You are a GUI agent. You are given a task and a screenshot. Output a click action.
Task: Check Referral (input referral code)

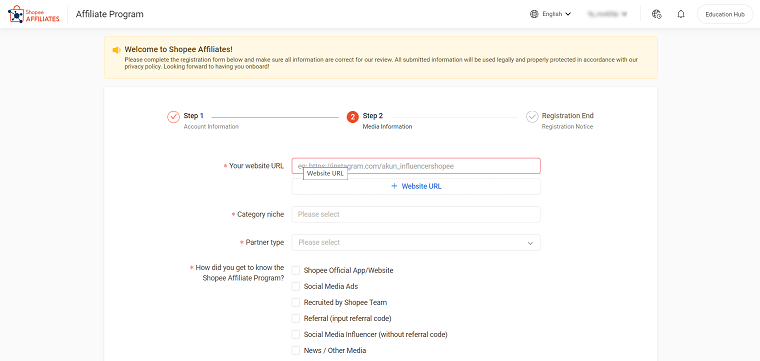296,318
